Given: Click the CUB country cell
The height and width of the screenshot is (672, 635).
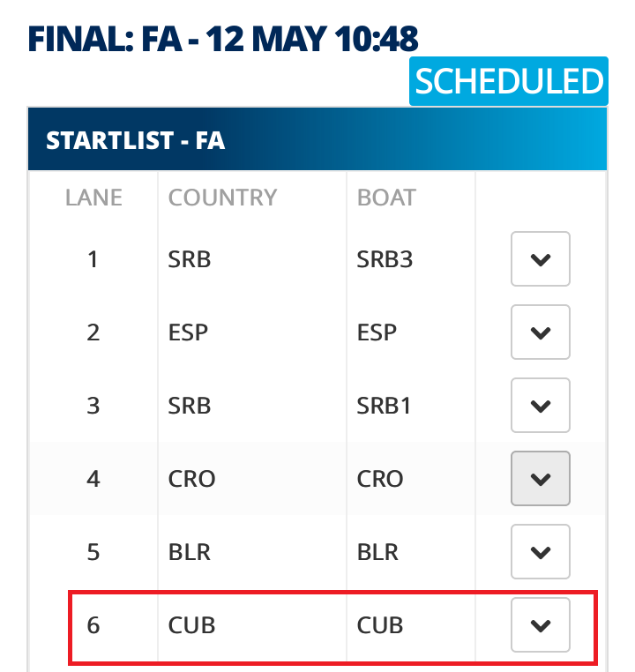Looking at the screenshot, I should tap(252, 625).
